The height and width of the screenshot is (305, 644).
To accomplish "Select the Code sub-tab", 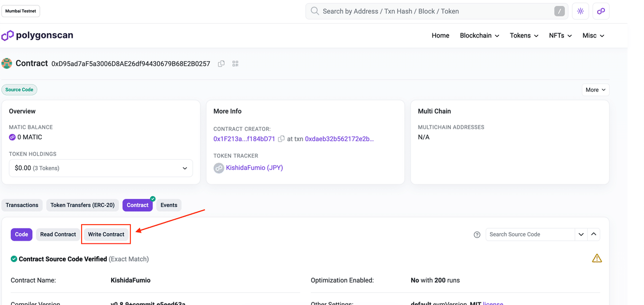I will [x=21, y=234].
